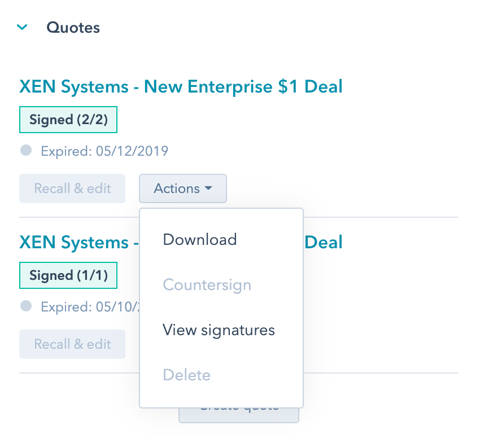Click the caret arrow on the Actions button
Viewport: 480px width, 448px height.
[x=209, y=188]
